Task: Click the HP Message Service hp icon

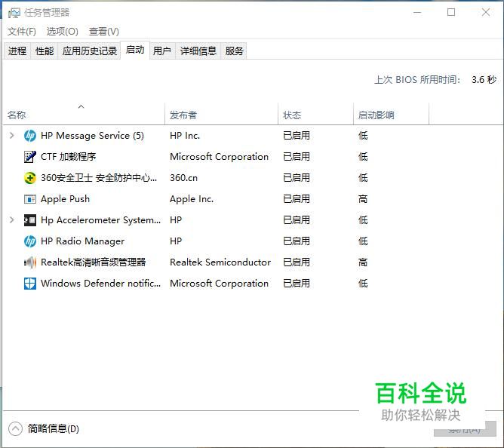Action: [x=30, y=136]
